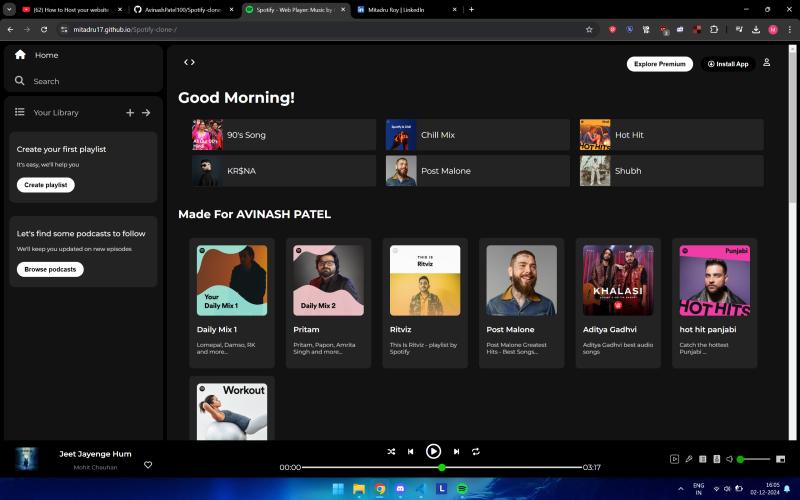The image size is (800, 500).
Task: Open the Post Malone quick tile
Action: 478,170
